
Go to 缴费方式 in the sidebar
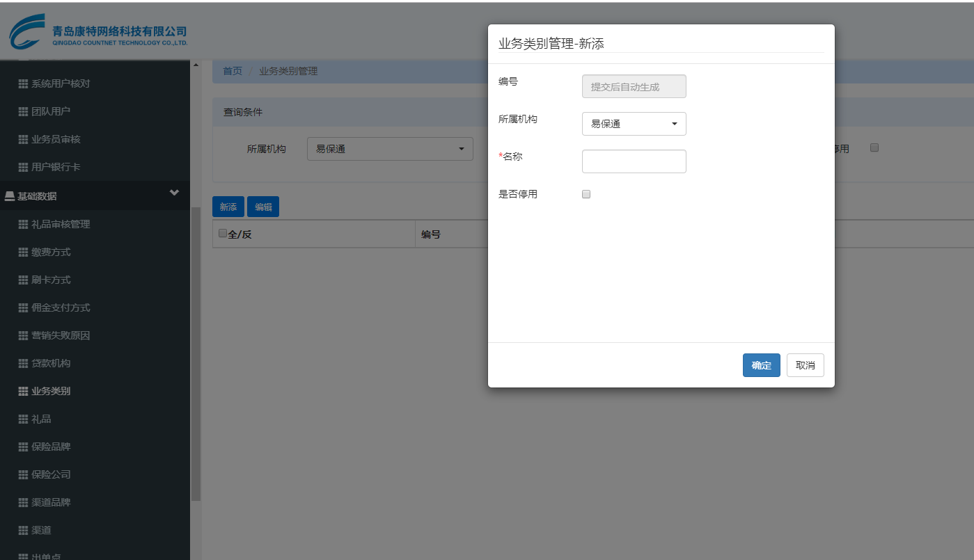point(51,252)
